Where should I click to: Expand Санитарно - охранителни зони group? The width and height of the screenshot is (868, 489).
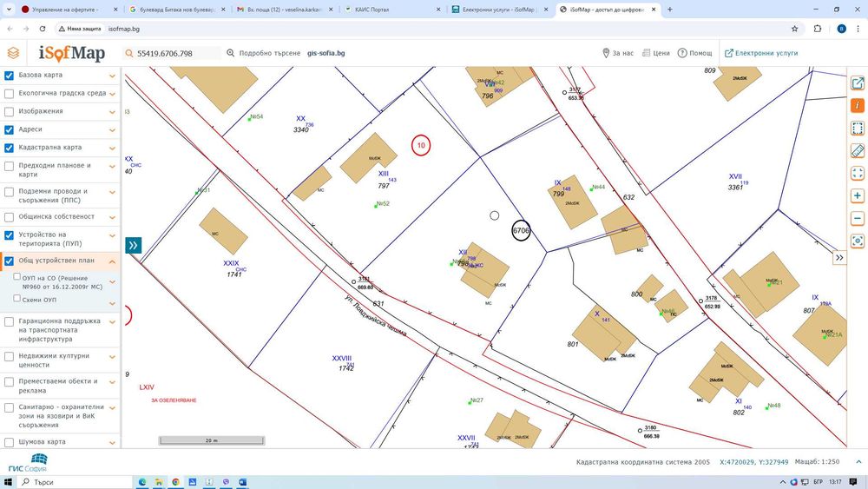(x=112, y=407)
